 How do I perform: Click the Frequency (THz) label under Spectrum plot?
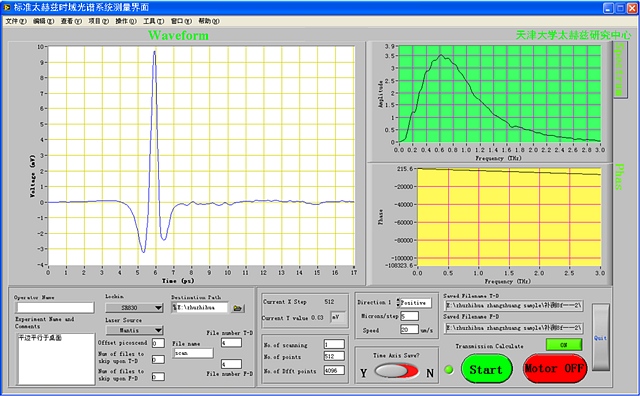pyautogui.click(x=499, y=158)
